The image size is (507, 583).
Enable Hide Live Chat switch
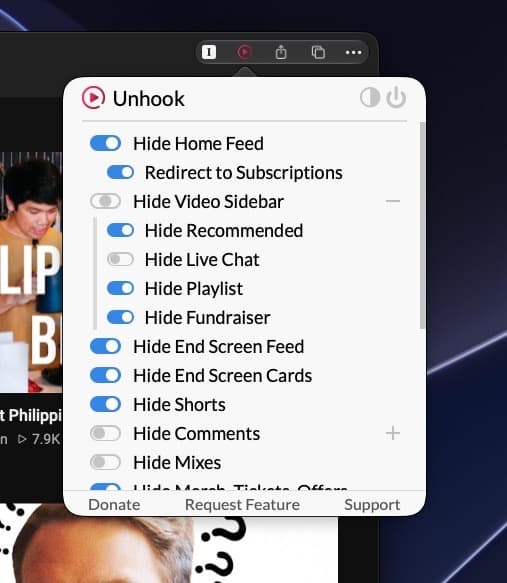click(120, 259)
